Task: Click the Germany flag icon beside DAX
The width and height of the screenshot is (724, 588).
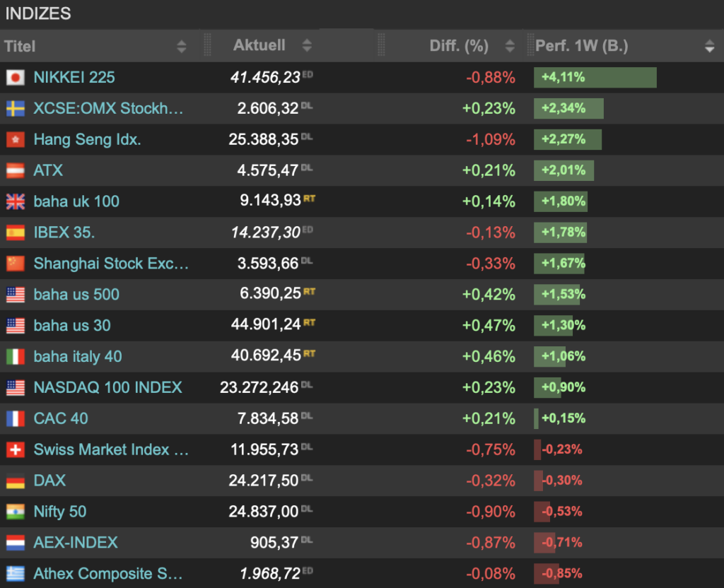Action: 16,481
